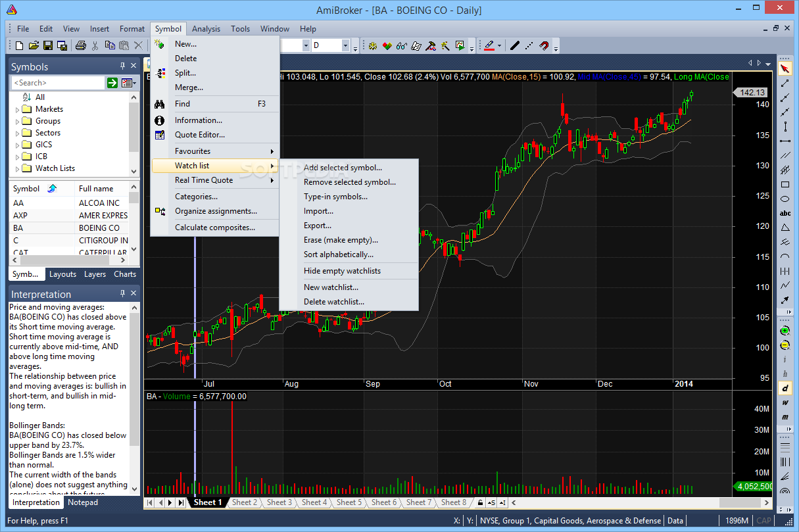This screenshot has width=799, height=532.
Task: Select the ellipse drawing tool
Action: coord(785,199)
